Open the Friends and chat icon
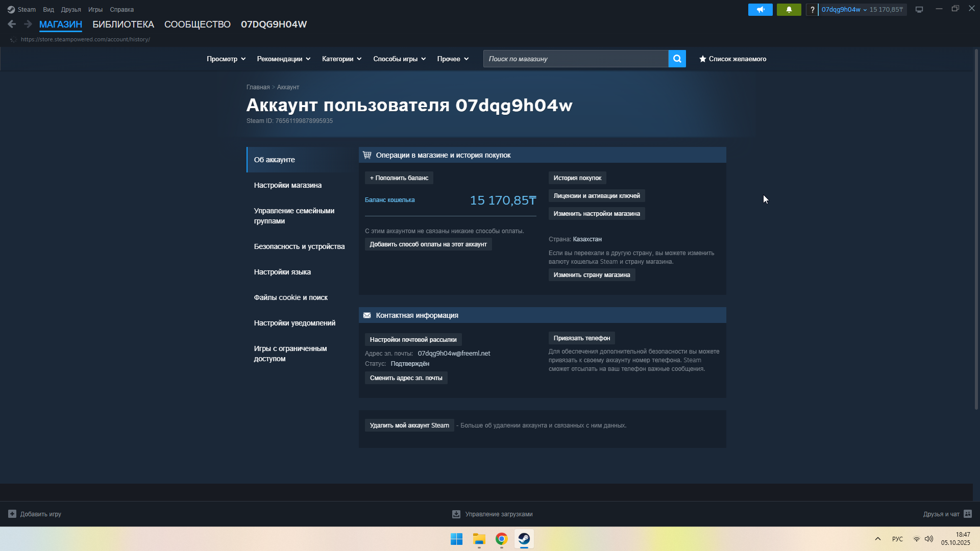The width and height of the screenshot is (980, 551). 968,514
